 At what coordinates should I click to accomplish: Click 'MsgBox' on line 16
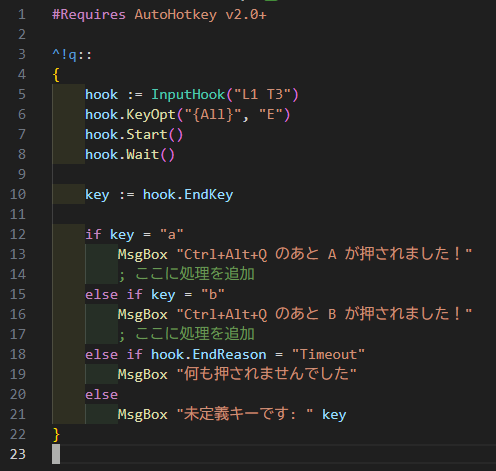click(x=143, y=315)
